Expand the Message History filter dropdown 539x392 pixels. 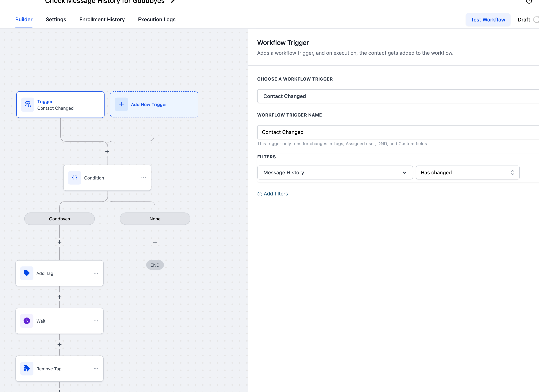[x=335, y=173]
